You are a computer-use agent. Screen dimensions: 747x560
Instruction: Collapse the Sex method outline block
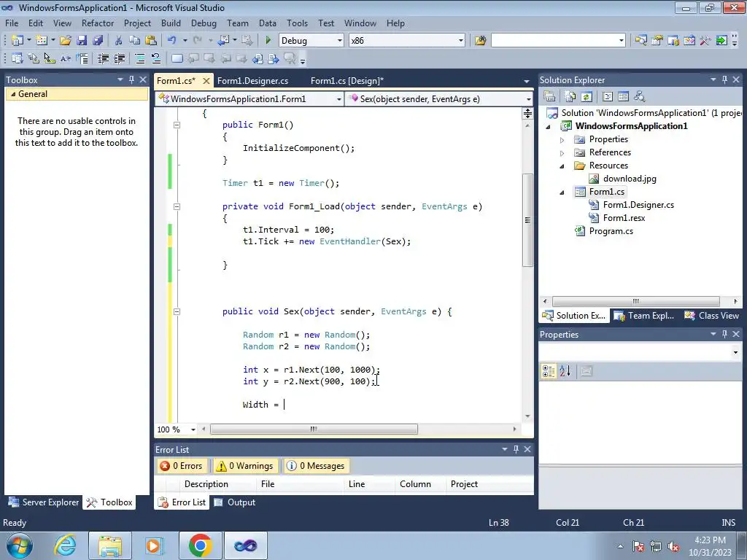[x=177, y=311]
